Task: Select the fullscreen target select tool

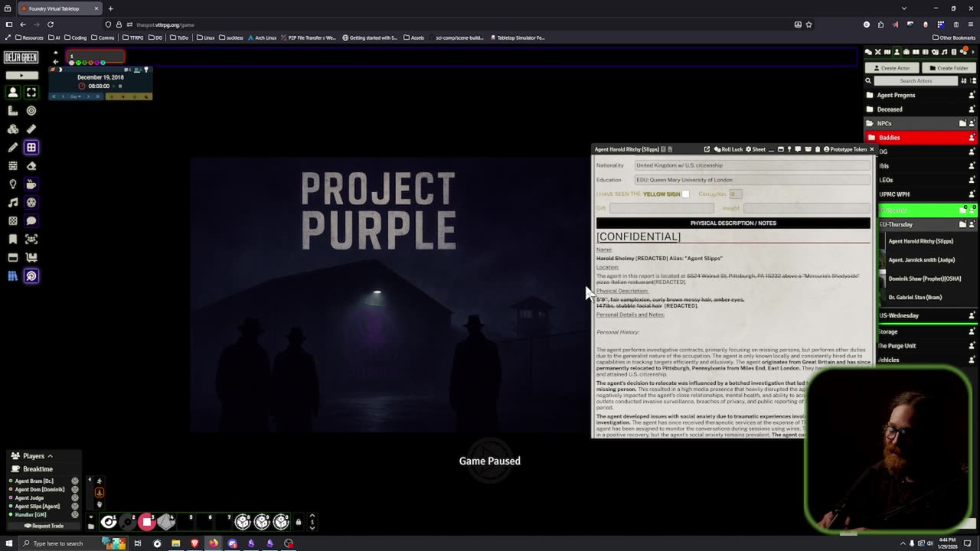Action: click(x=31, y=92)
